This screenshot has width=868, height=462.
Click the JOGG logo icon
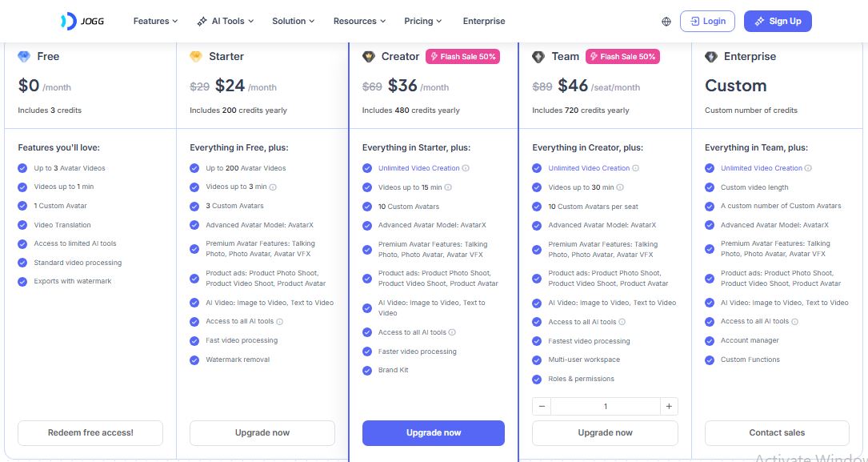(68, 22)
